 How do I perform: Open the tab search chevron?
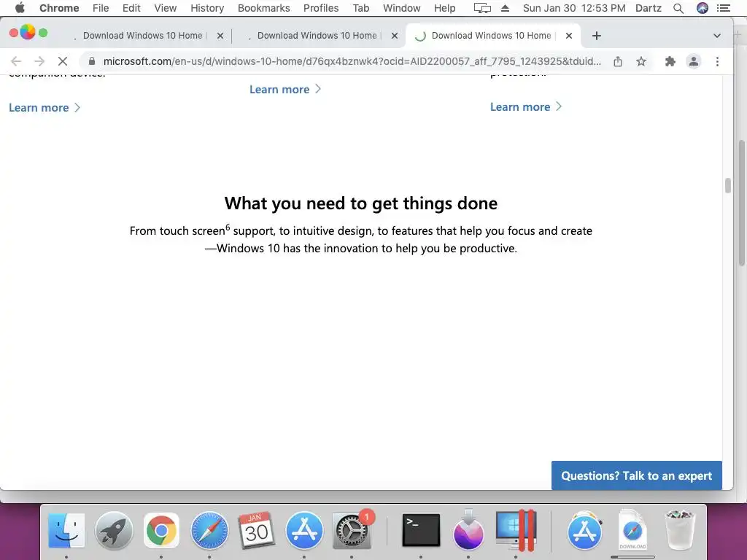tap(716, 36)
